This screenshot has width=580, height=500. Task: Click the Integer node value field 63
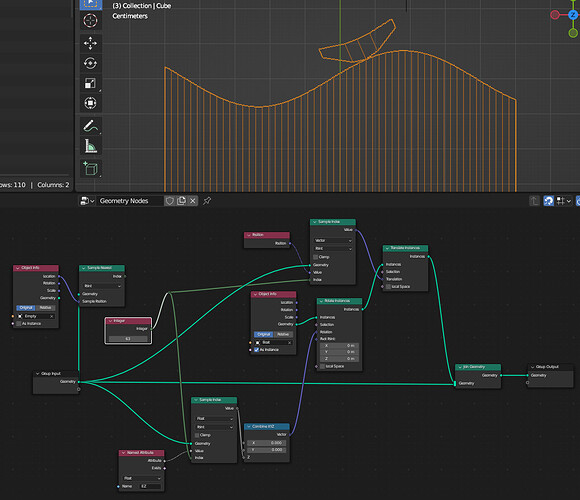pyautogui.click(x=128, y=338)
